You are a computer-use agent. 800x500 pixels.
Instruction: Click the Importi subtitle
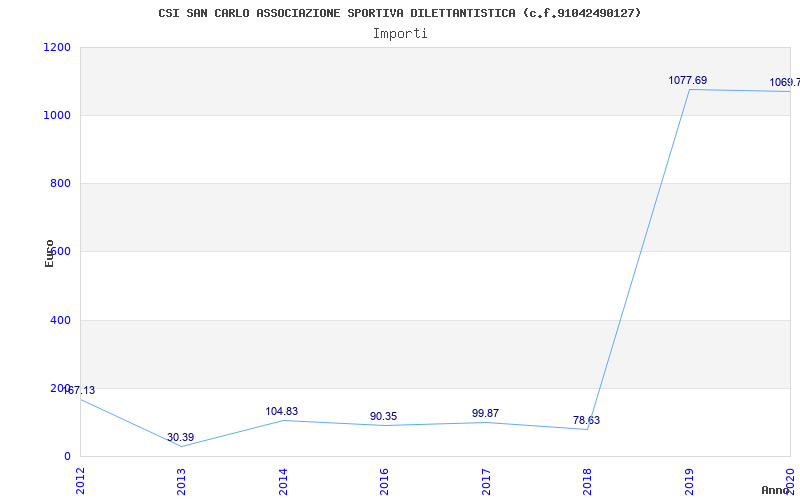(400, 34)
